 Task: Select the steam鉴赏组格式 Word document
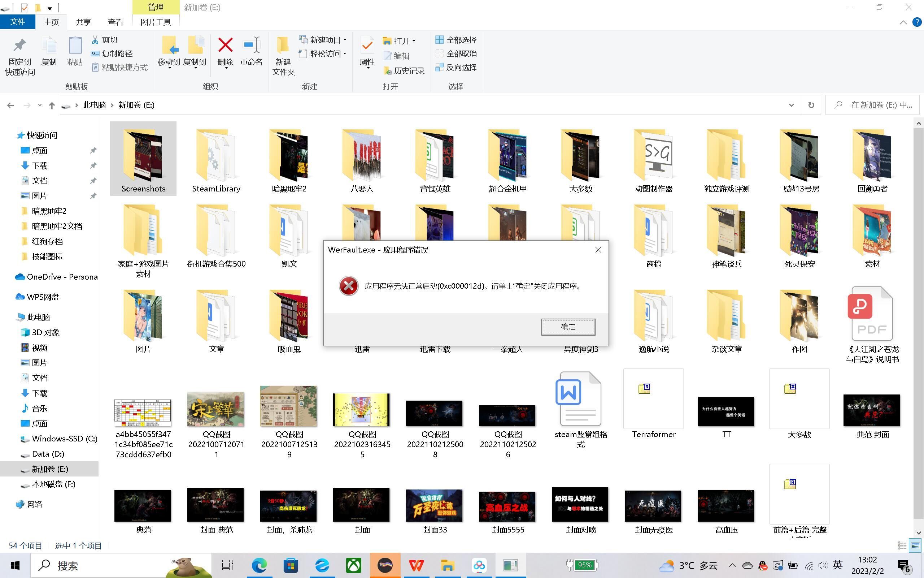[x=580, y=410]
